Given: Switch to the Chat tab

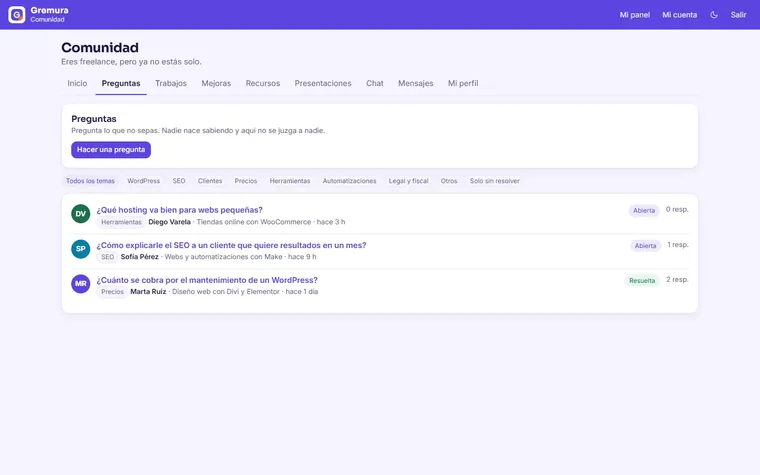Looking at the screenshot, I should [x=375, y=83].
